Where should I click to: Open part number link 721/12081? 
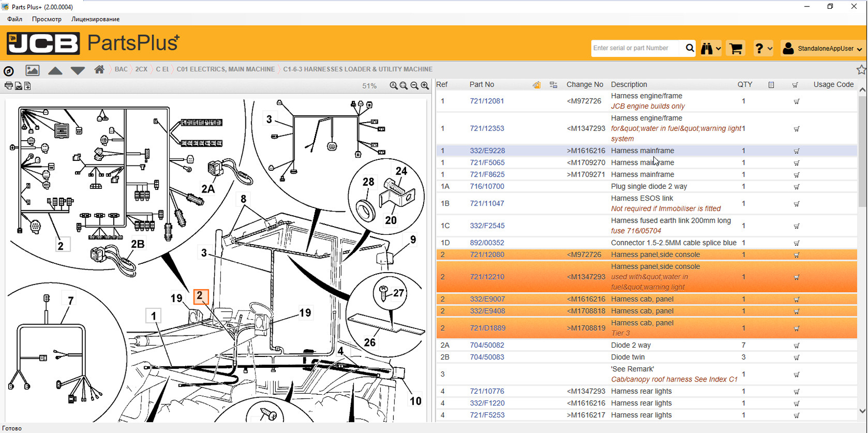[x=486, y=101]
